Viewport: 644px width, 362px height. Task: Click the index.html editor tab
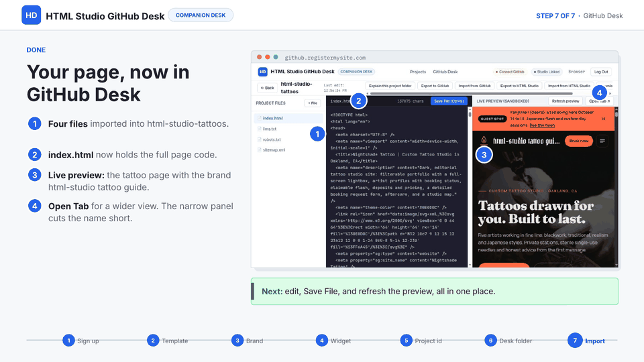pyautogui.click(x=339, y=101)
